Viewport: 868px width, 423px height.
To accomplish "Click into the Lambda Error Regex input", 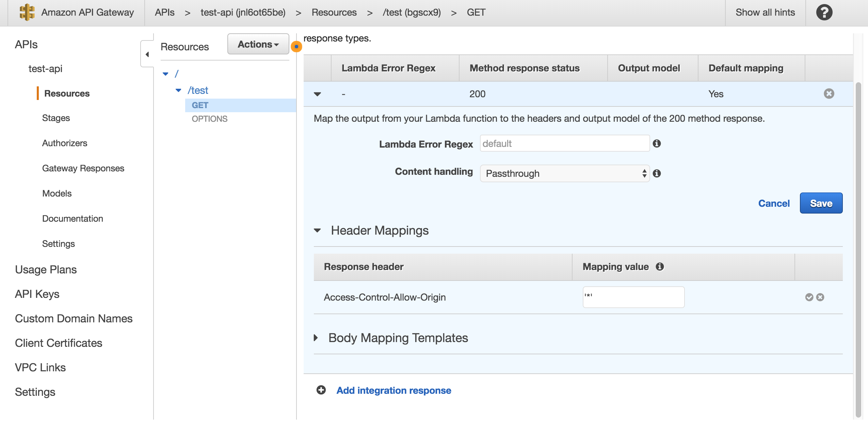I will pyautogui.click(x=564, y=143).
